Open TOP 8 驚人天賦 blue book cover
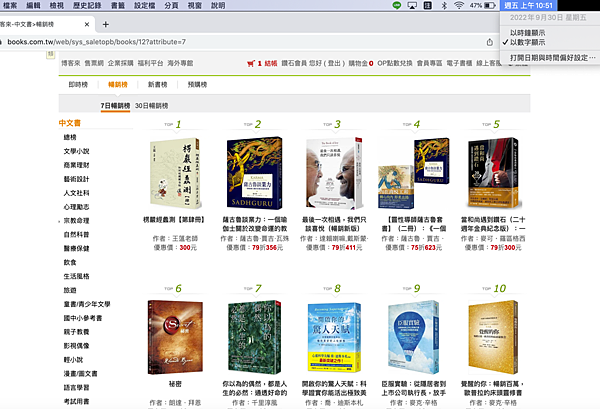600x409 pixels. pos(334,337)
